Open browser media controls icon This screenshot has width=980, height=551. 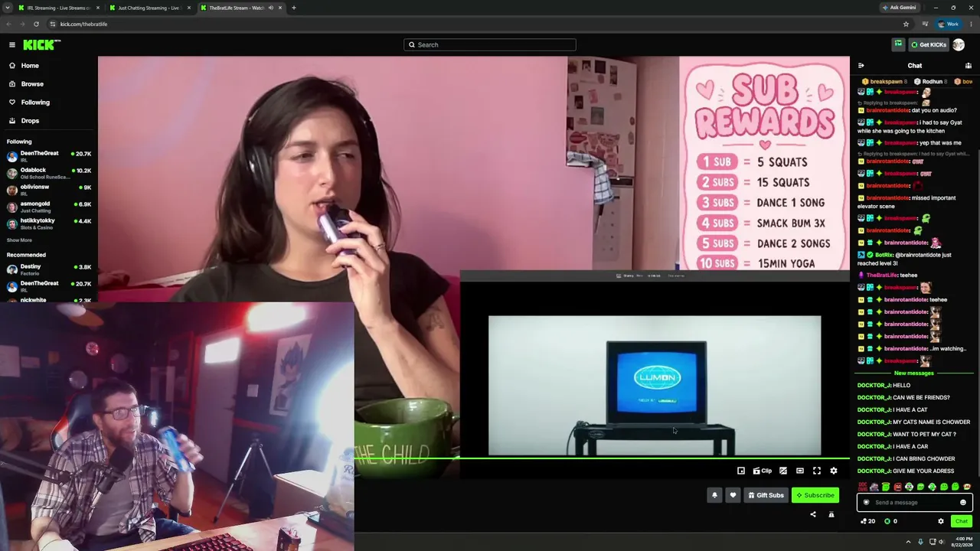(x=925, y=24)
